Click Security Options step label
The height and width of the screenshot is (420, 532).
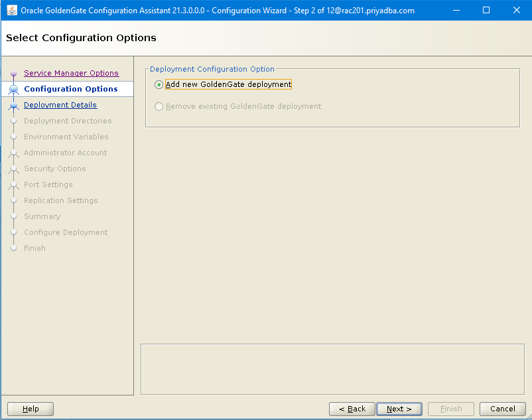coord(55,169)
